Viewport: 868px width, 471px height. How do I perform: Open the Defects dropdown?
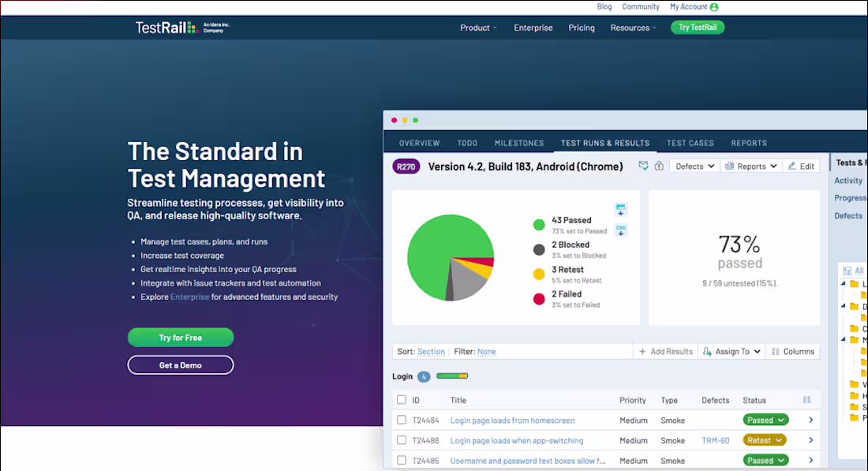[694, 166]
